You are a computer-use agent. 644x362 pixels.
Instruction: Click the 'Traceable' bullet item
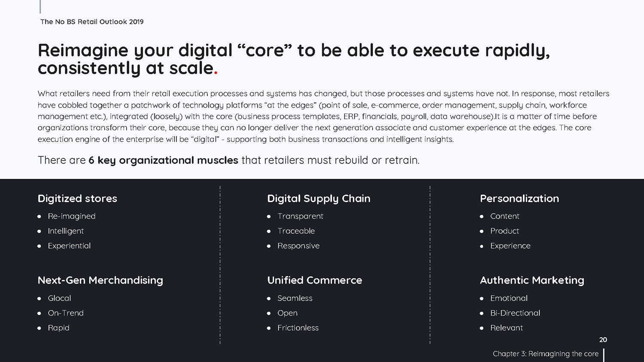click(x=296, y=231)
